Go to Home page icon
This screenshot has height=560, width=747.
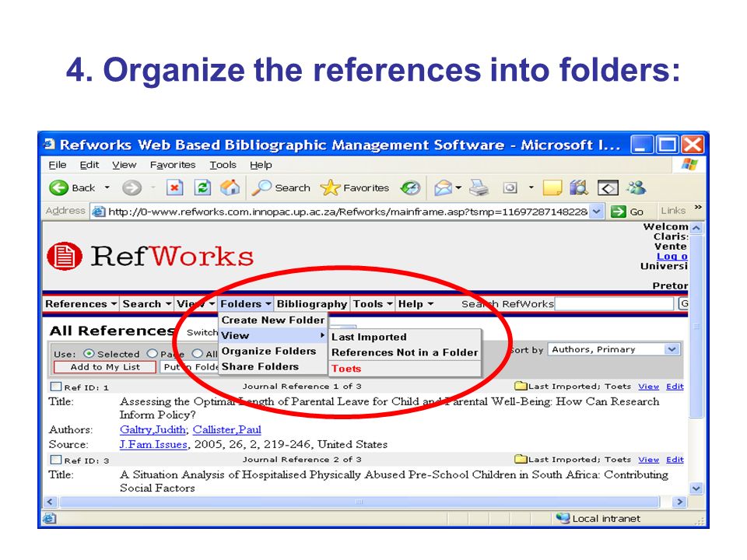[x=230, y=187]
